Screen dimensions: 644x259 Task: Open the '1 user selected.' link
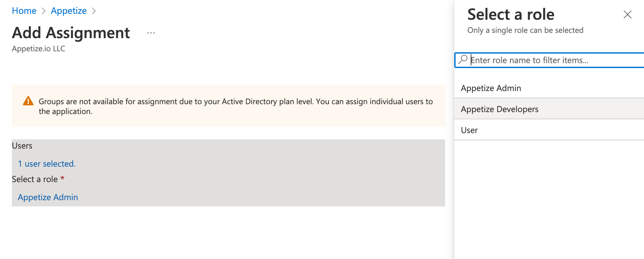(x=47, y=164)
